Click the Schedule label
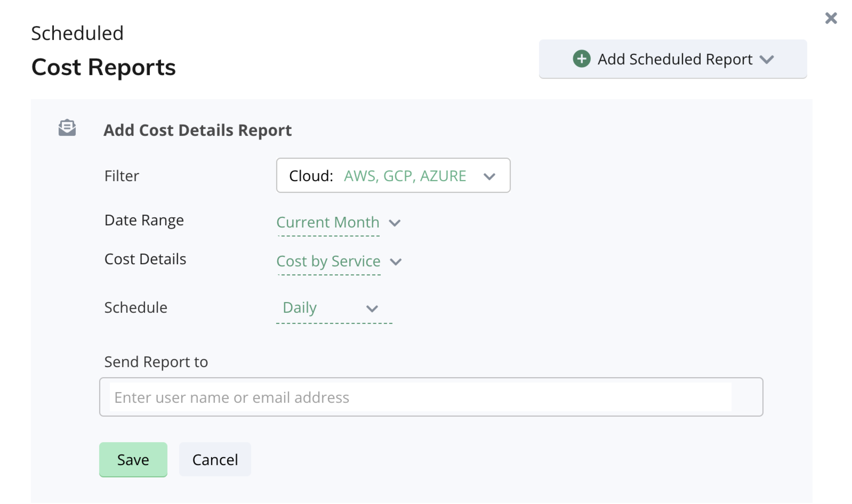 click(136, 308)
